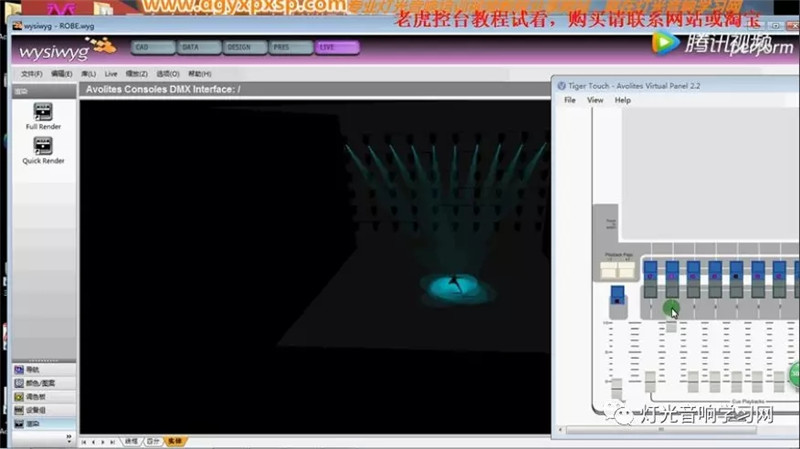This screenshot has width=800, height=449.
Task: Open the 调色板 palette sidebar panel
Action: [x=44, y=396]
